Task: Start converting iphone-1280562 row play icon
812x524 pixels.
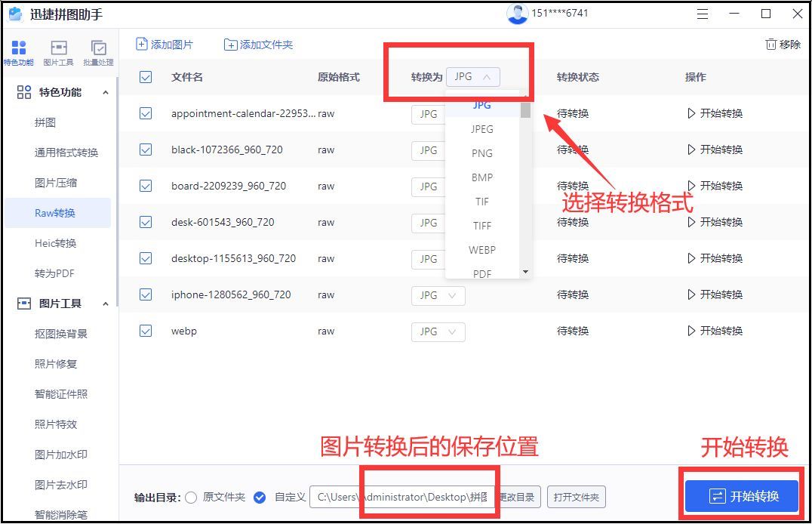Action: click(x=691, y=295)
